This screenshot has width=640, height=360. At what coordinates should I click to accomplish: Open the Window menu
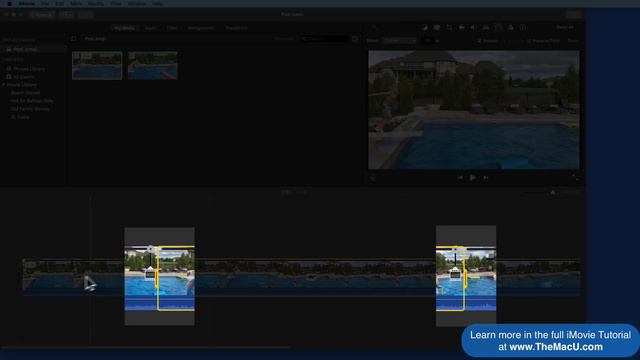click(x=137, y=4)
